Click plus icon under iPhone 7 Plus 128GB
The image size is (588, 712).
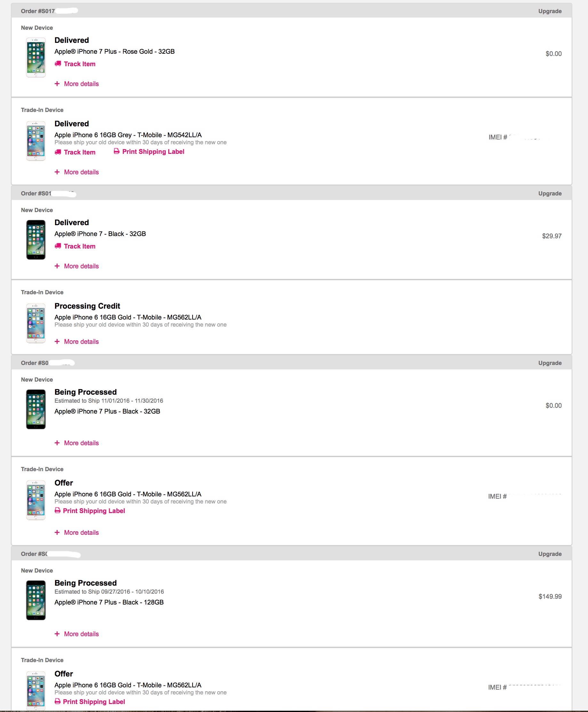click(x=57, y=634)
